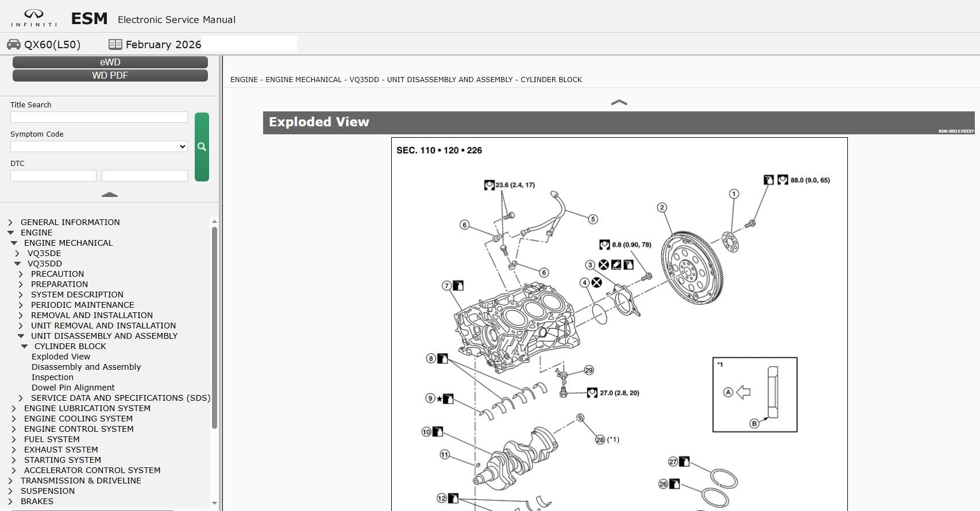
Task: Select EXHAUST SYSTEM in the tree
Action: click(x=61, y=450)
